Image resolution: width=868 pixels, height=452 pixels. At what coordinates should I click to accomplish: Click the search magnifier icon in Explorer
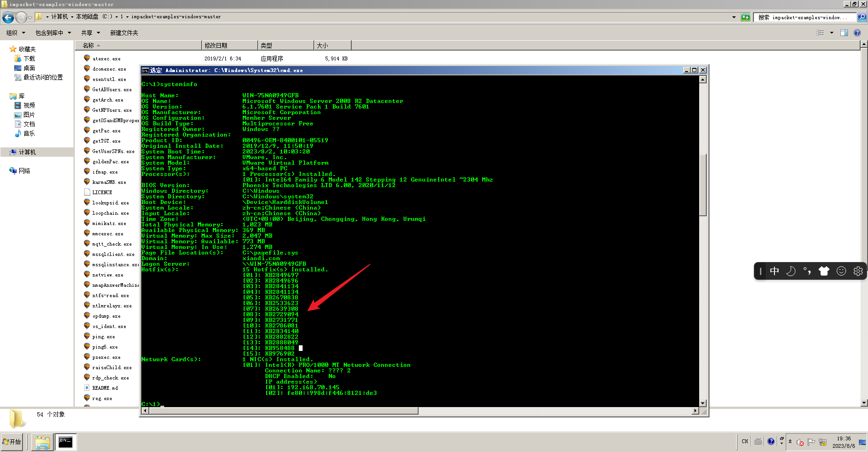tap(862, 17)
